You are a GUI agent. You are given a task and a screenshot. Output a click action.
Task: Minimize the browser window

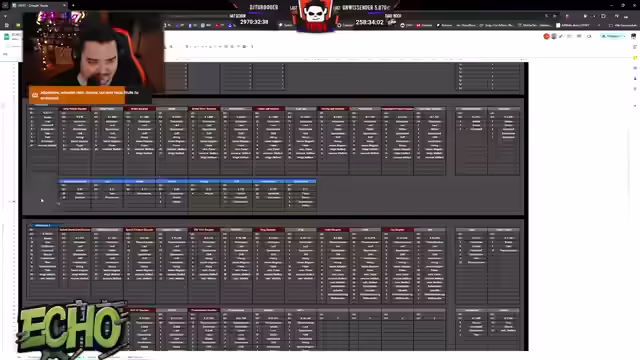tap(611, 5)
